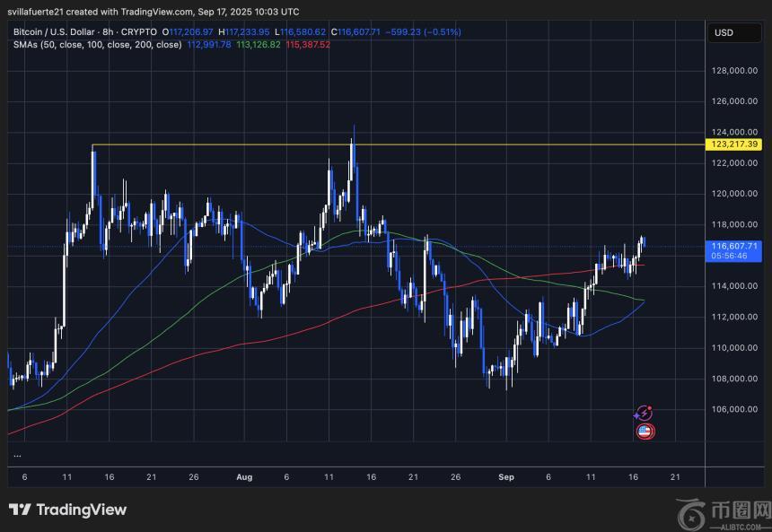Viewport: 772px width, 532px height.
Task: Click the TradingView logo
Action: point(68,510)
